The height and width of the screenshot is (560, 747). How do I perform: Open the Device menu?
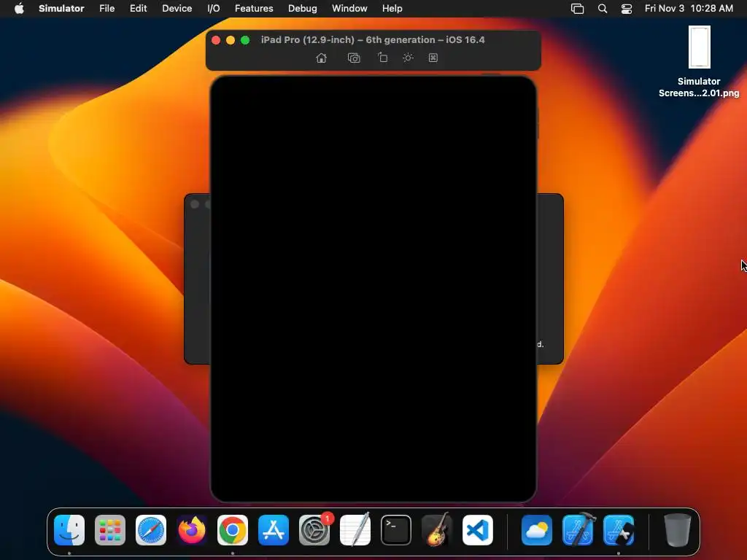tap(177, 8)
